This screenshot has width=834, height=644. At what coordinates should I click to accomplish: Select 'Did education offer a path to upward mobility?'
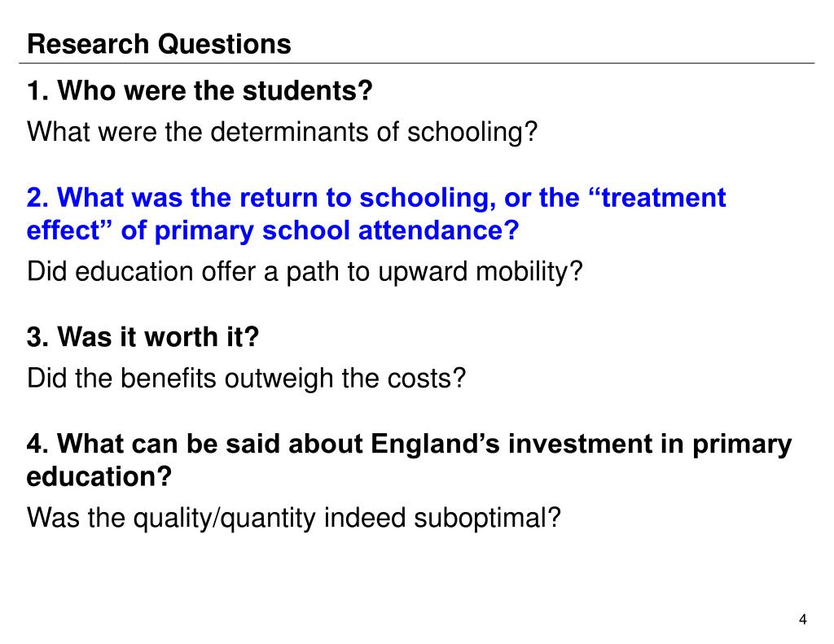[305, 272]
